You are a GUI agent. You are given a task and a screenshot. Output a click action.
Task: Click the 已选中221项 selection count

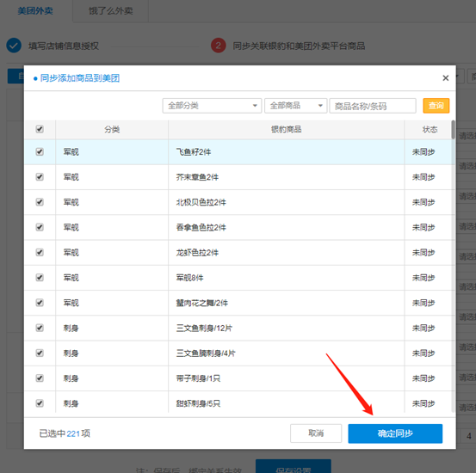tap(65, 433)
